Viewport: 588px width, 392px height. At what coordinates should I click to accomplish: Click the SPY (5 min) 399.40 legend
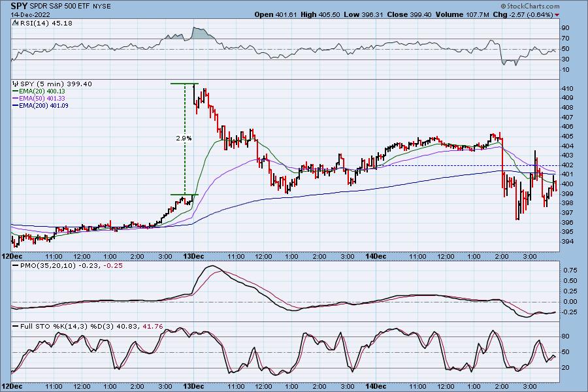tap(56, 84)
